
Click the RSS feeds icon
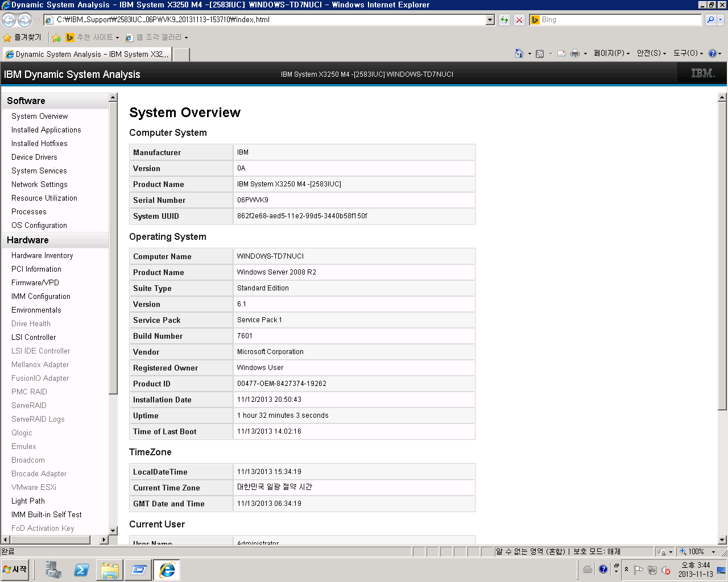tap(540, 53)
